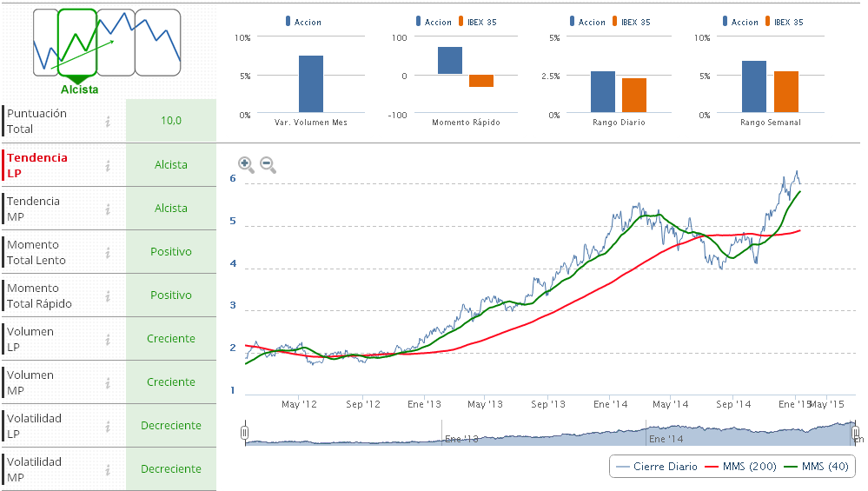868x491 pixels.
Task: Click the zoom out magnifier icon
Action: (x=268, y=163)
